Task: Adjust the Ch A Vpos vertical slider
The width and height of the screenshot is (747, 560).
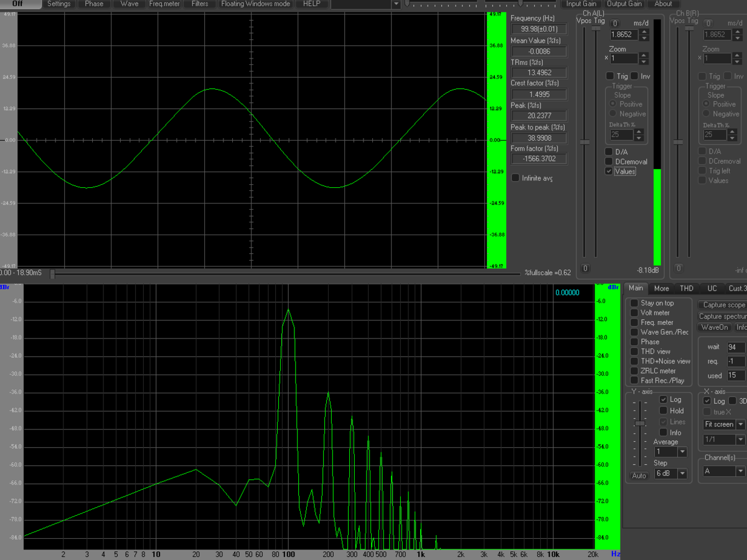Action: point(585,142)
